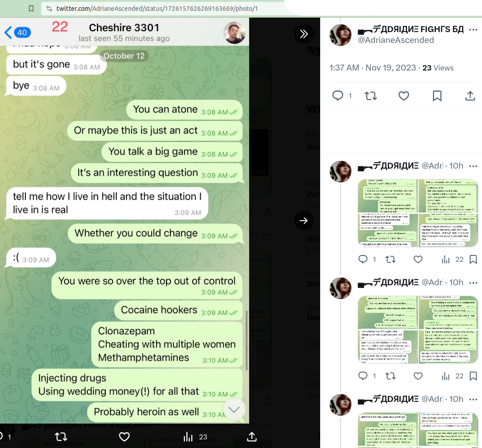
Task: Open first reply's chat screenshot grid
Action: [418, 213]
